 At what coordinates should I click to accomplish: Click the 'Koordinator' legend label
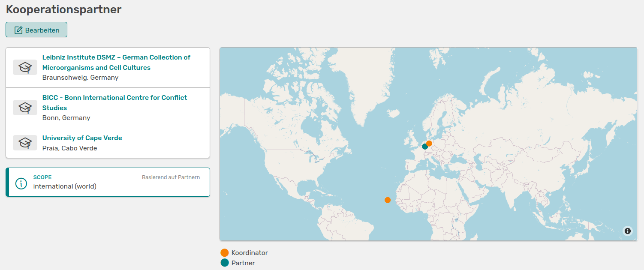pyautogui.click(x=250, y=253)
